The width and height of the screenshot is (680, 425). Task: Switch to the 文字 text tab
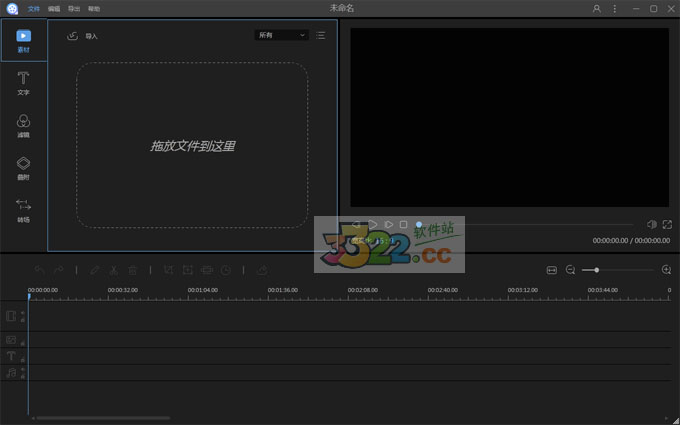pos(23,83)
